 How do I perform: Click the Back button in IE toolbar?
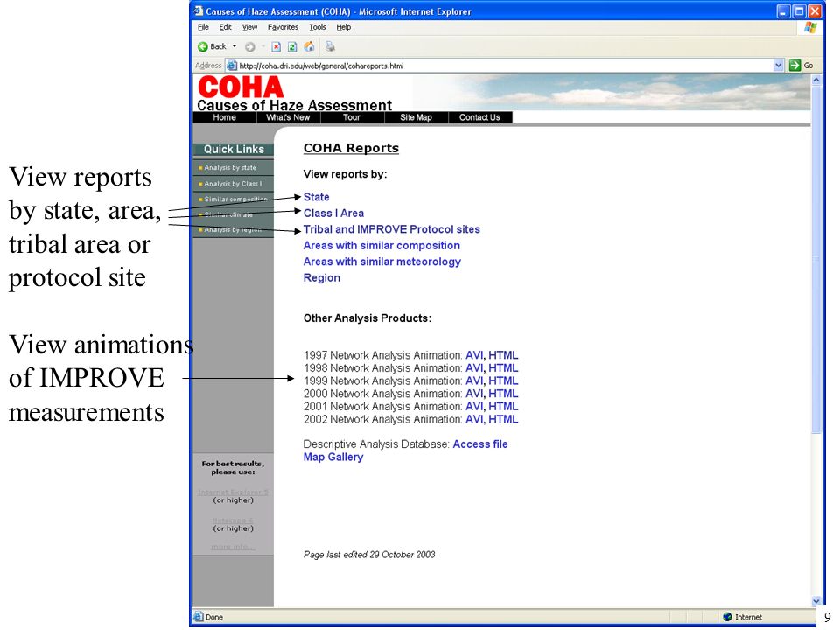click(x=212, y=46)
